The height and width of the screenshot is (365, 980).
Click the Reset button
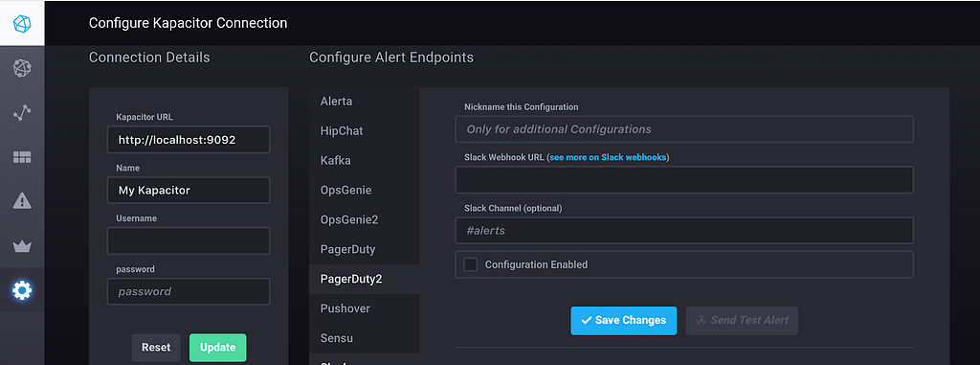point(156,348)
